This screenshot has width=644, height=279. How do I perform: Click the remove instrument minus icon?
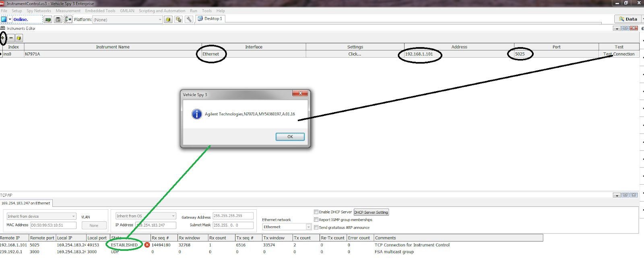pos(11,38)
